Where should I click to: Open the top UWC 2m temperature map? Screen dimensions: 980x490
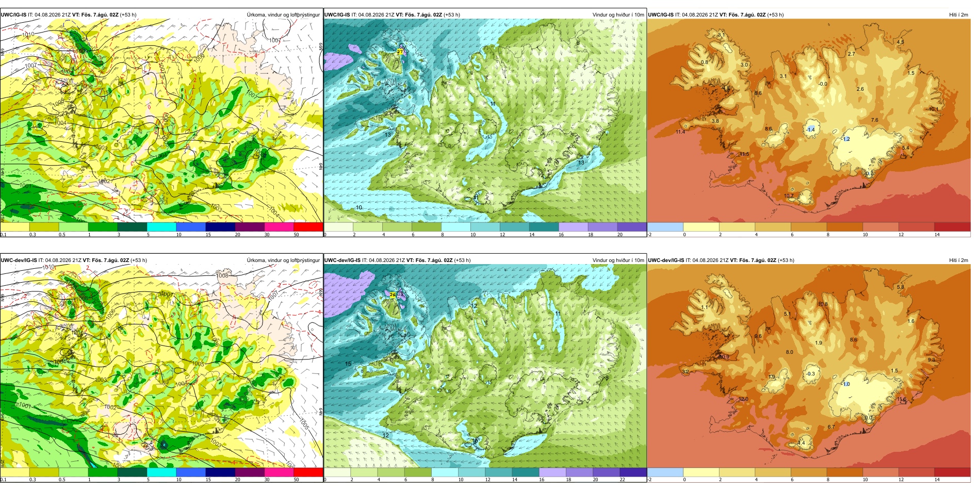point(809,123)
